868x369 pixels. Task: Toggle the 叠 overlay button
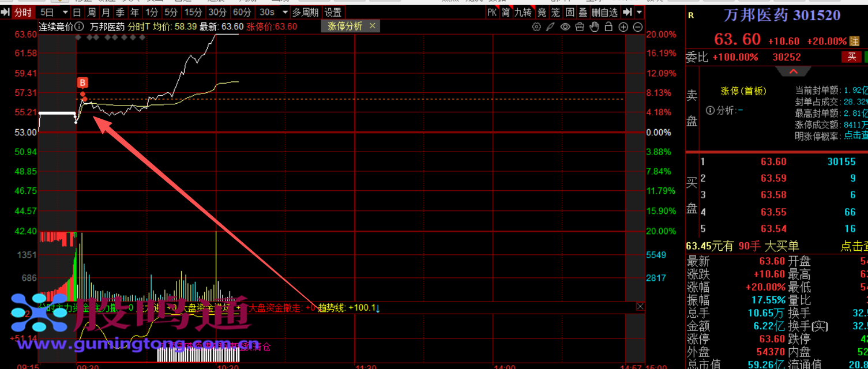[583, 12]
